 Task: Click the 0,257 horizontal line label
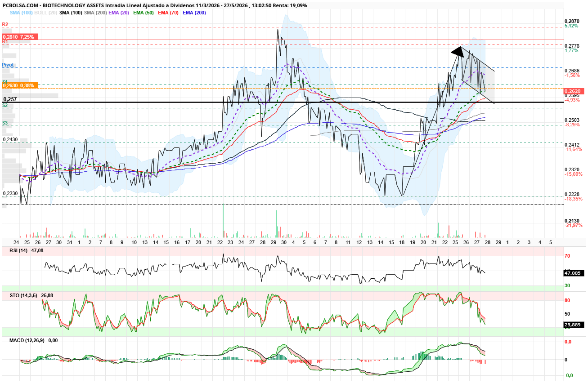[x=10, y=99]
